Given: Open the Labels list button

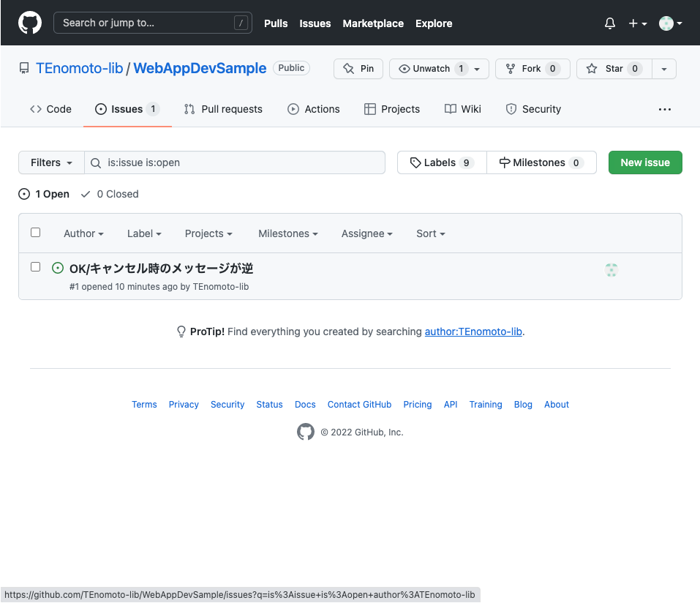Looking at the screenshot, I should (442, 162).
